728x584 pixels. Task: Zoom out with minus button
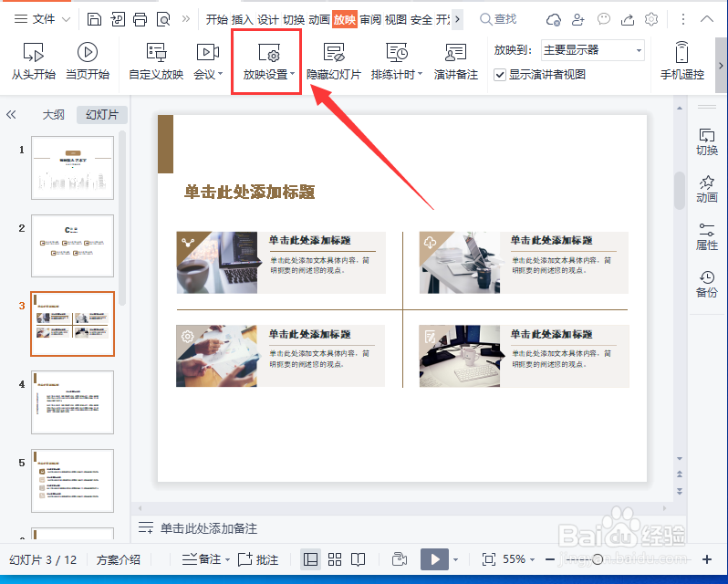550,559
